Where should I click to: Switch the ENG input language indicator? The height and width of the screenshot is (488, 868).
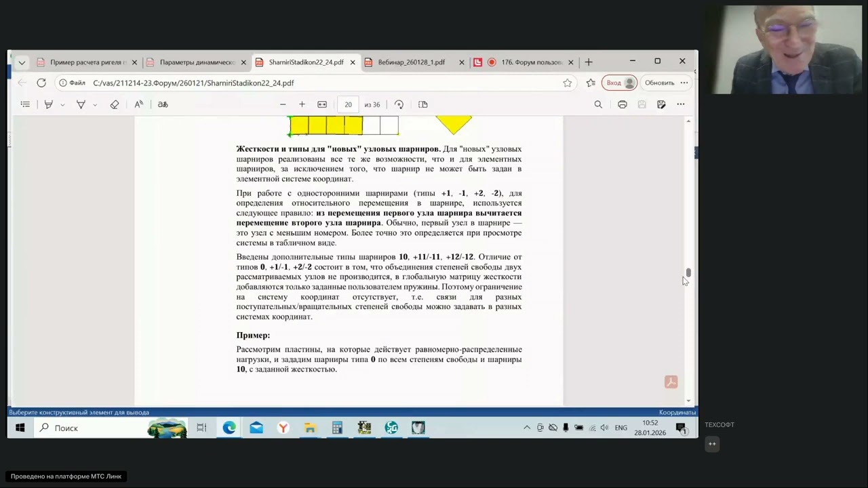click(x=621, y=428)
